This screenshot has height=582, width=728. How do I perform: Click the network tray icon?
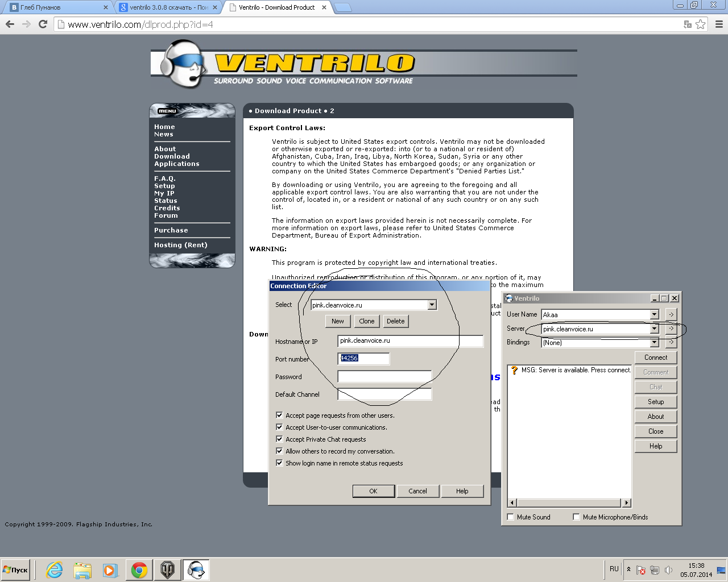[655, 570]
